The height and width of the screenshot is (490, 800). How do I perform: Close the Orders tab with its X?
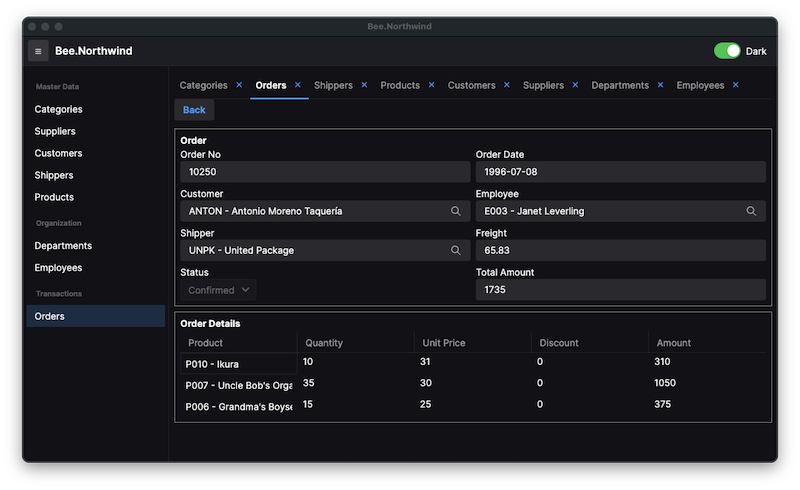tap(297, 85)
